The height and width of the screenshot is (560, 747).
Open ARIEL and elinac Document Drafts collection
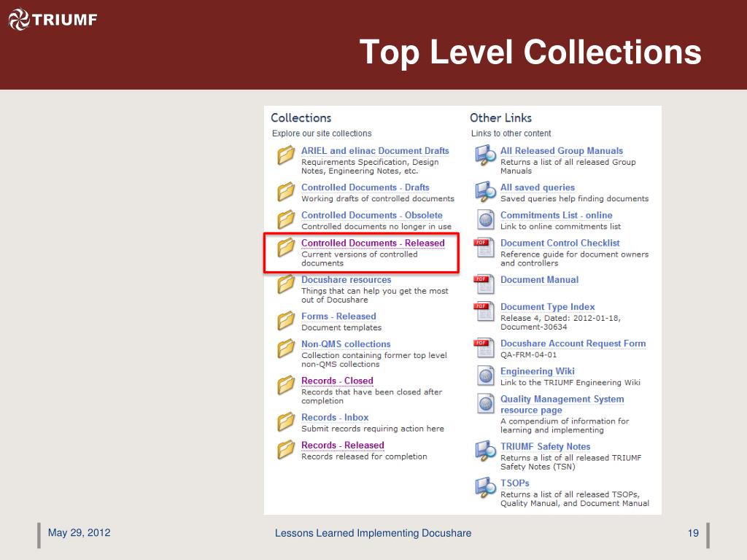tap(375, 151)
